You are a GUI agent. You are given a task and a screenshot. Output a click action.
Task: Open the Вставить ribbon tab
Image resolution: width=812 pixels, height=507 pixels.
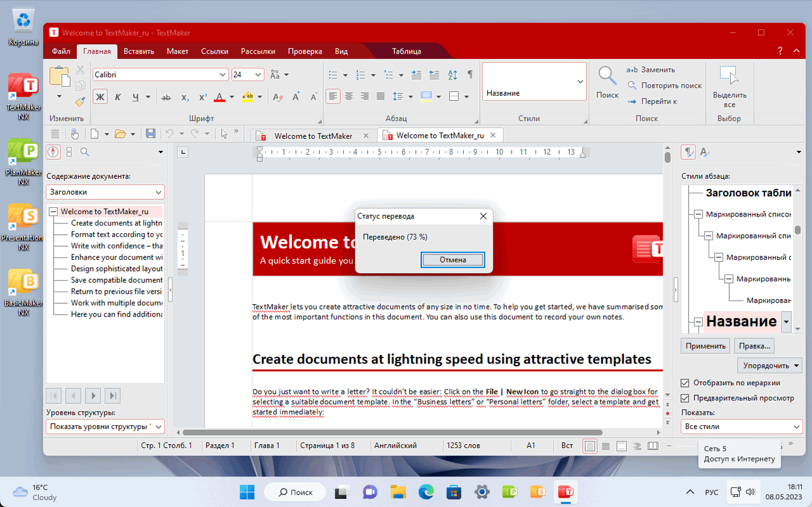click(139, 51)
